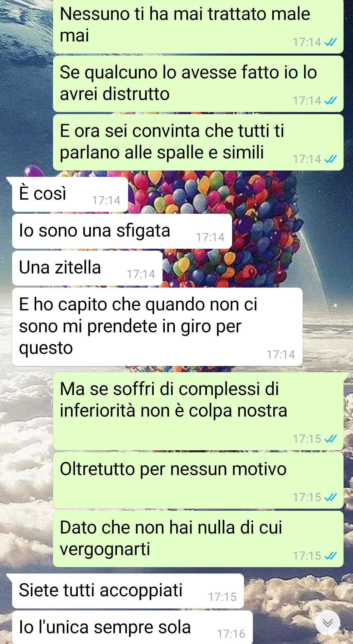Viewport: 353px width, 644px height.
Task: Tap read receipt ticks on 'Nessuno ti ha mai trattato male' message
Action: tap(331, 42)
